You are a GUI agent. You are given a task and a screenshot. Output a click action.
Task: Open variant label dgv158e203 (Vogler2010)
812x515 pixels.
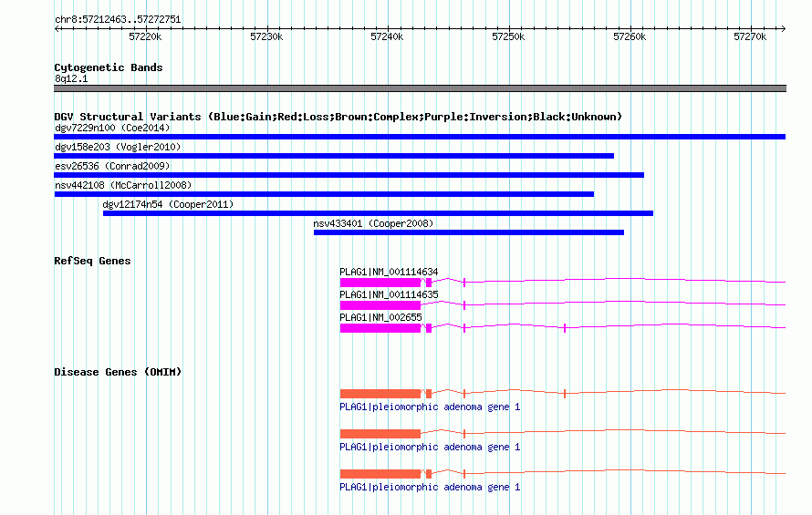118,147
